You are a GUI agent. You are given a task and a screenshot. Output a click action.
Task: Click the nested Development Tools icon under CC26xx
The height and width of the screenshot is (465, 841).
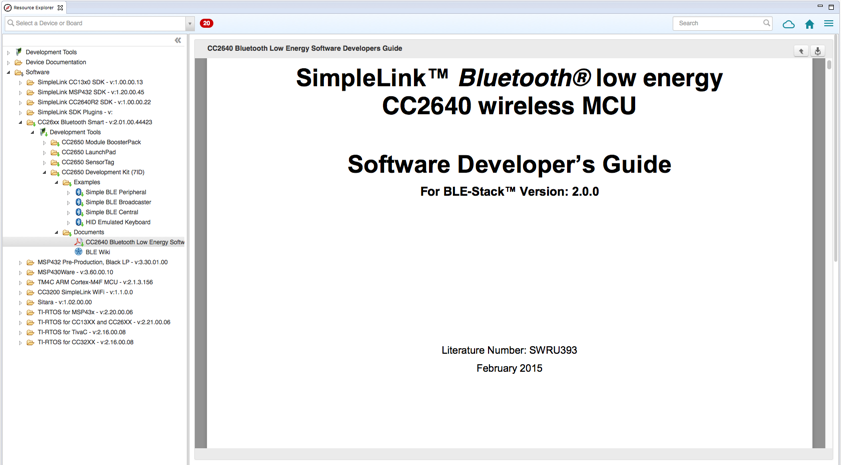pyautogui.click(x=43, y=132)
